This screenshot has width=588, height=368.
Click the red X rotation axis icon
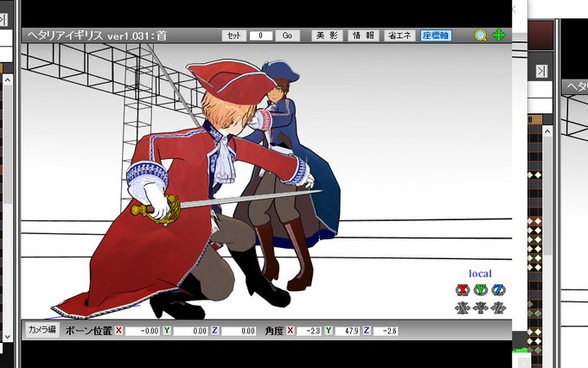click(463, 289)
